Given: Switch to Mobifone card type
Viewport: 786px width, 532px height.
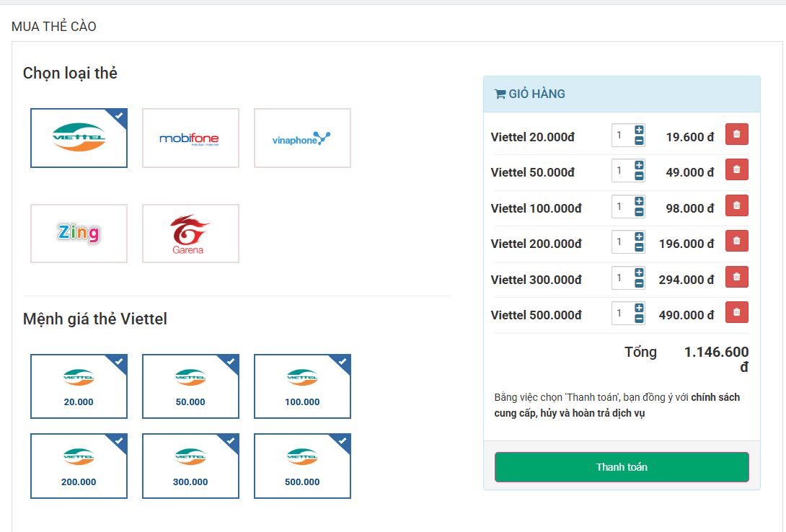Looking at the screenshot, I should tap(190, 138).
